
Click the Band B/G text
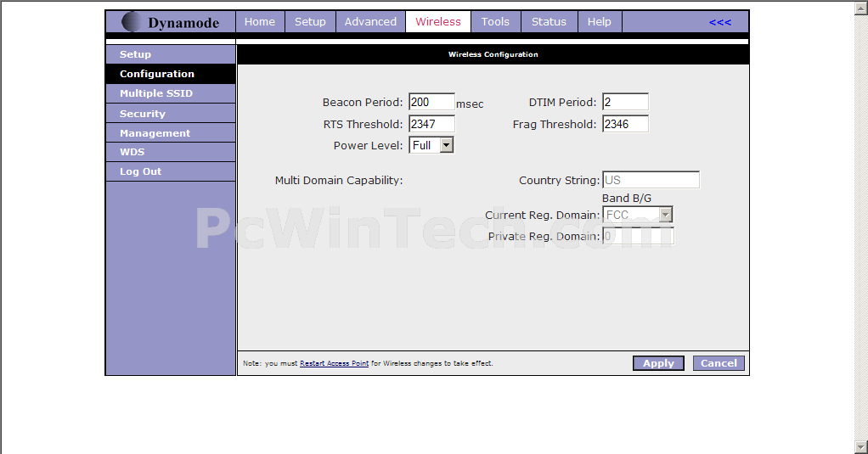(627, 198)
